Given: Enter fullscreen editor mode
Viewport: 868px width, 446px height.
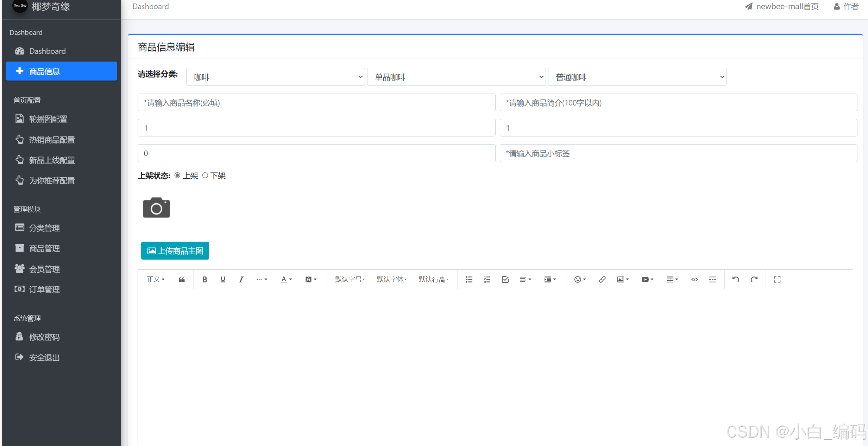Looking at the screenshot, I should 777,279.
